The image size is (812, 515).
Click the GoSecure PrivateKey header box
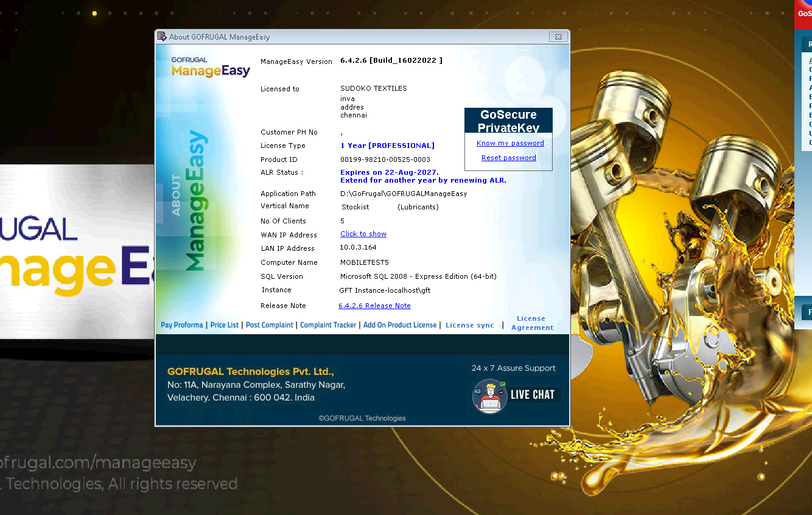(508, 121)
